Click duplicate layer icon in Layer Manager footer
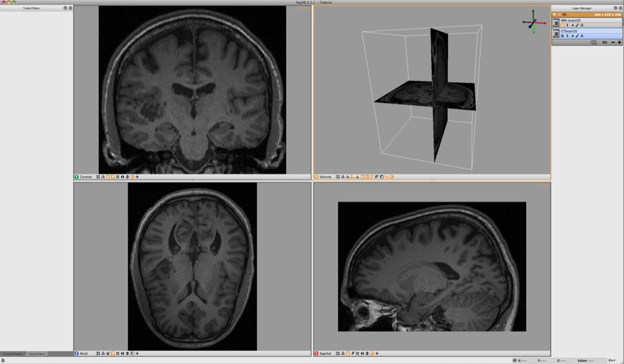This screenshot has width=624, height=364. click(x=594, y=42)
